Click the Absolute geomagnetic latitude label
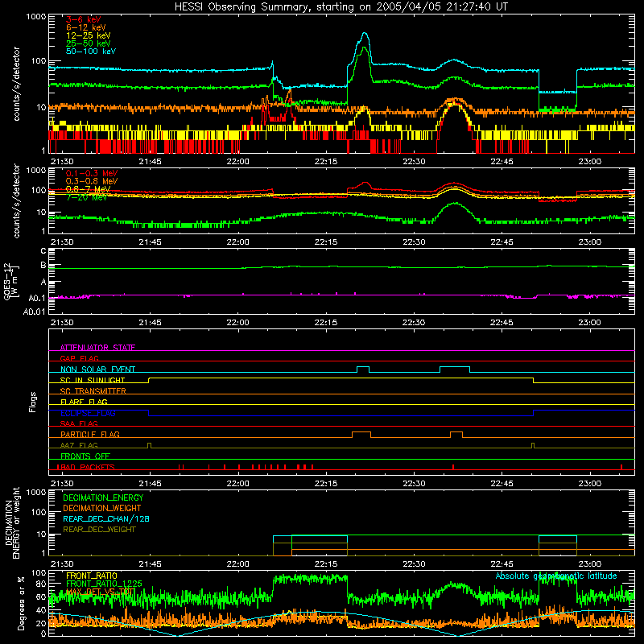The height and width of the screenshot is (644, 644). [x=556, y=576]
